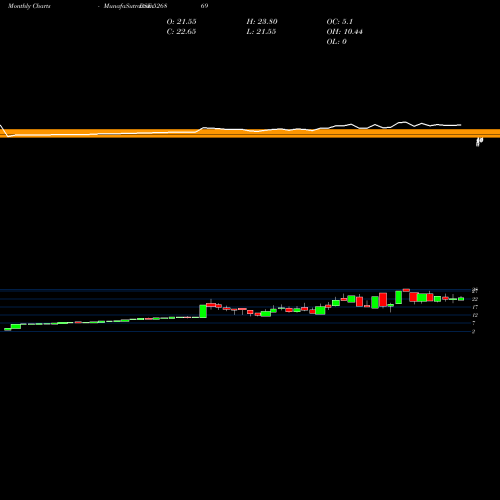Click the number "69" in the header
Screen dimensions: 500x500
point(204,6)
